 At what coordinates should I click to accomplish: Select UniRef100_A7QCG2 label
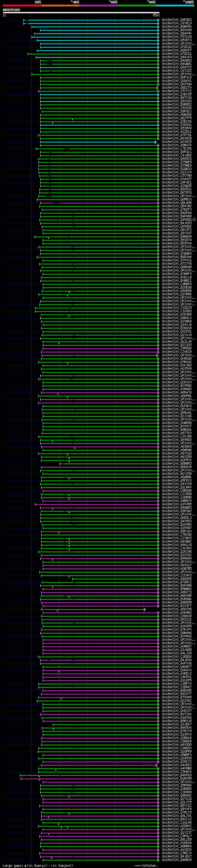point(176,47)
